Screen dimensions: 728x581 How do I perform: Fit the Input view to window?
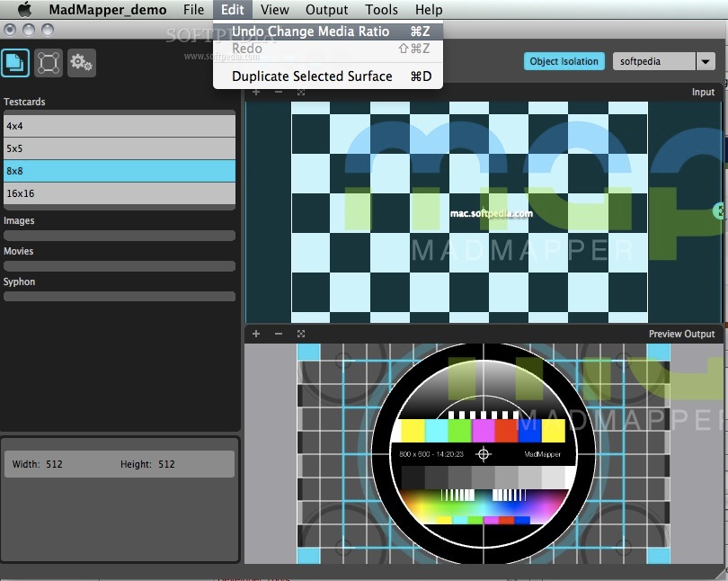coord(301,92)
